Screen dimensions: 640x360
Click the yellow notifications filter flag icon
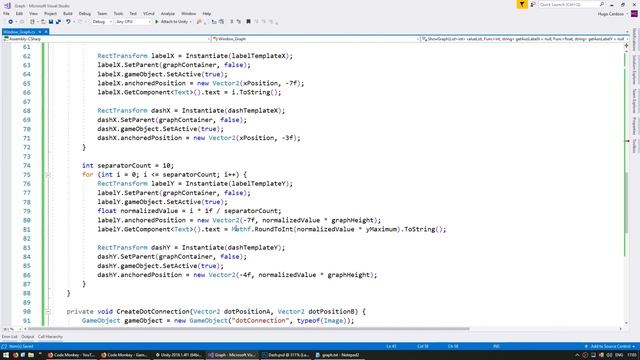point(522,4)
